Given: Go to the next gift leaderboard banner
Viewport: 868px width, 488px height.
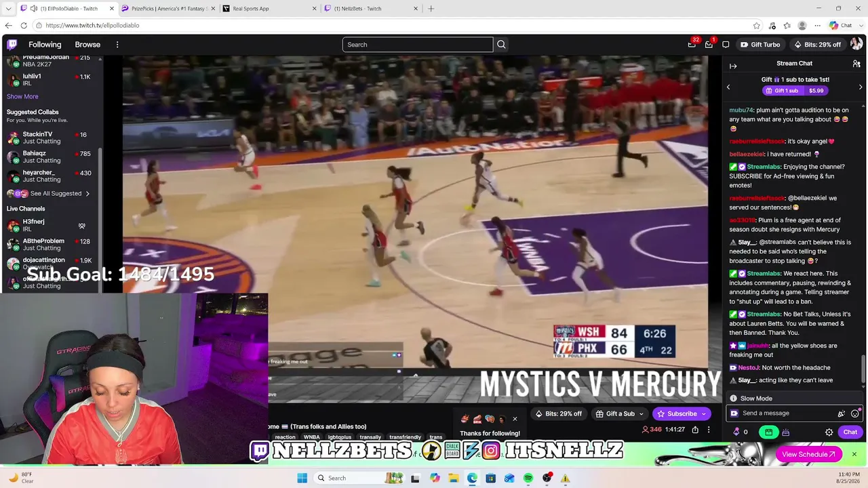Looking at the screenshot, I should click(x=861, y=87).
